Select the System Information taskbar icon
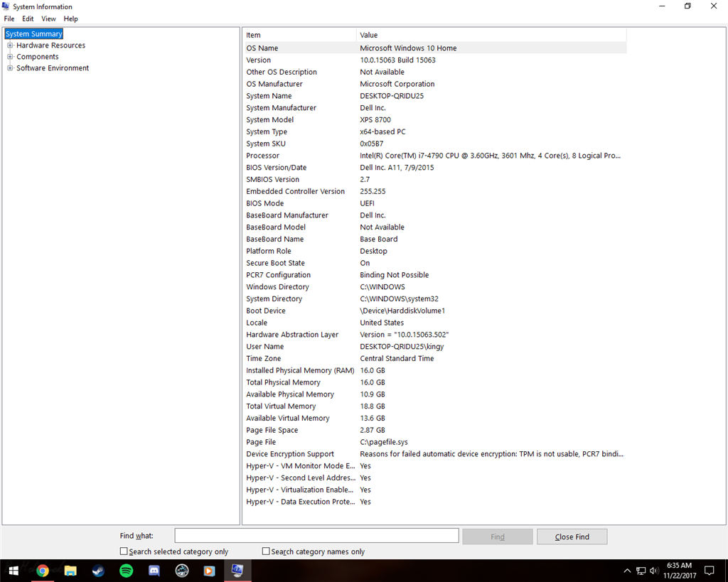 tap(237, 571)
